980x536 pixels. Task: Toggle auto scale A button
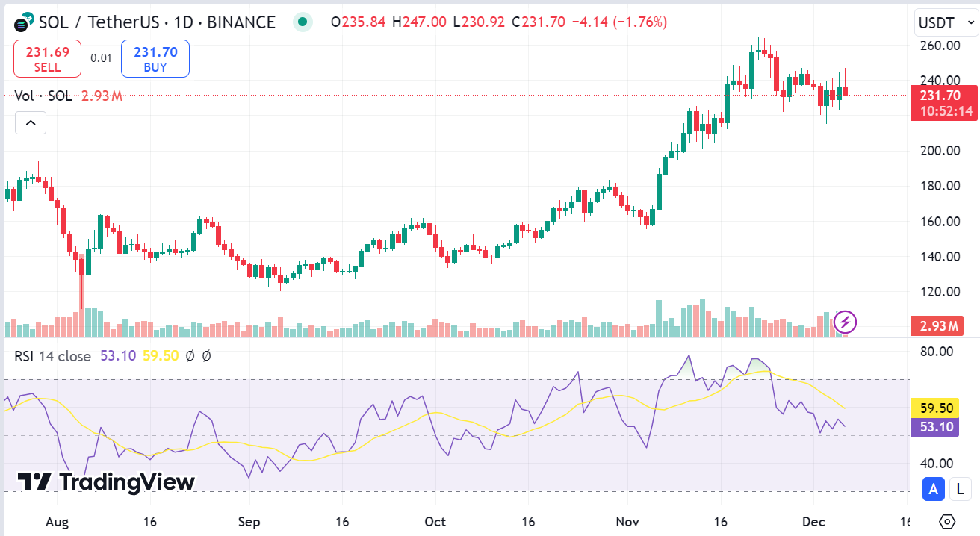point(933,489)
